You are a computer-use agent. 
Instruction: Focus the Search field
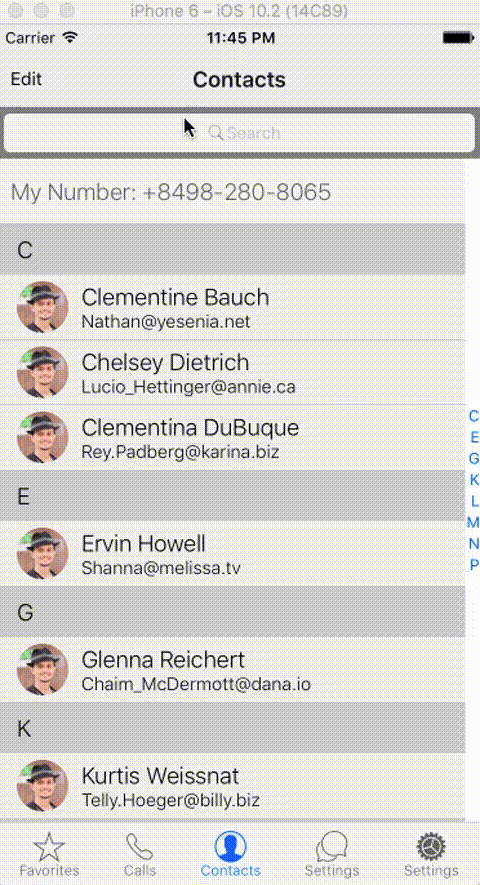[239, 133]
